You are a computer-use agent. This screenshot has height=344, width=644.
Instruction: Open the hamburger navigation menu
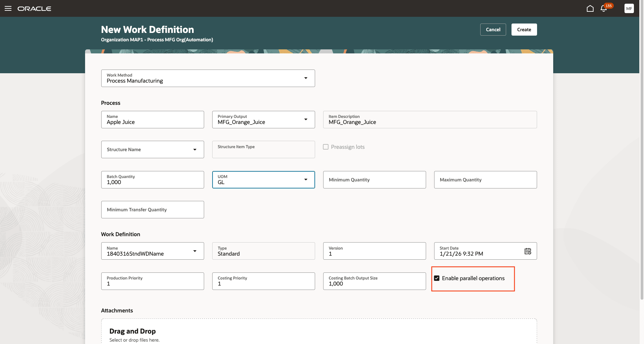pyautogui.click(x=8, y=8)
